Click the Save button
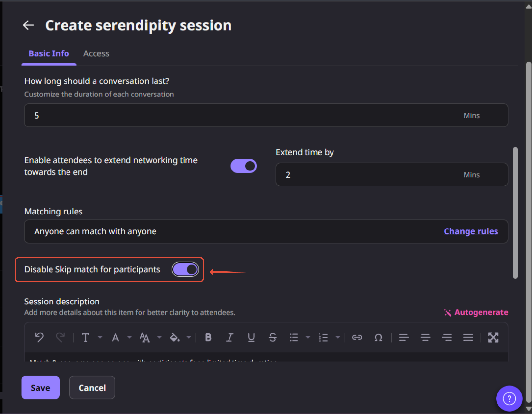 (x=40, y=388)
